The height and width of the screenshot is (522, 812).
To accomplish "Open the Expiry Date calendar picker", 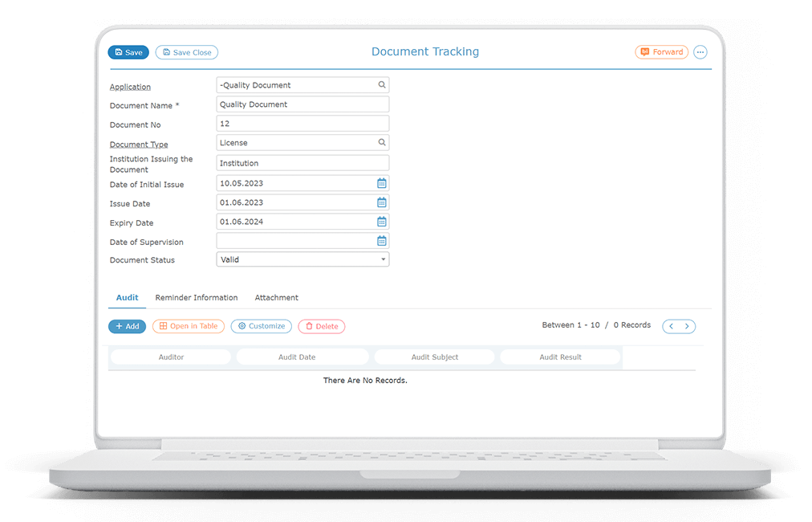I will pyautogui.click(x=382, y=222).
